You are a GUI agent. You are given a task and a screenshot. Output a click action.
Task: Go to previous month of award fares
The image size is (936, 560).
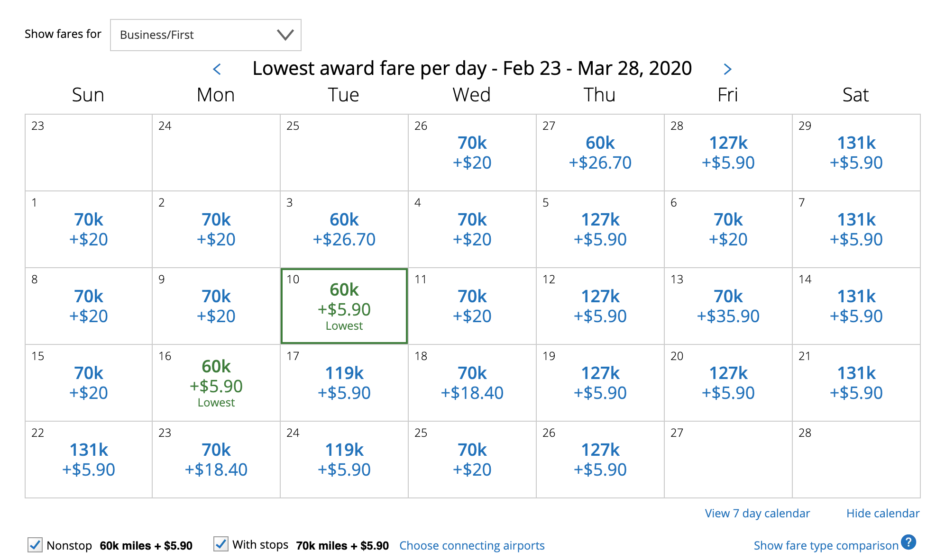point(217,69)
